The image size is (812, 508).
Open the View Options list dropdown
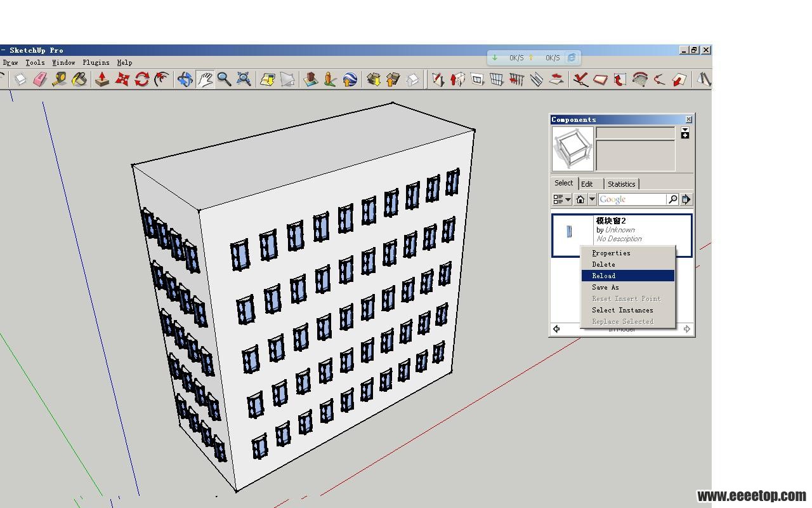pyautogui.click(x=562, y=199)
